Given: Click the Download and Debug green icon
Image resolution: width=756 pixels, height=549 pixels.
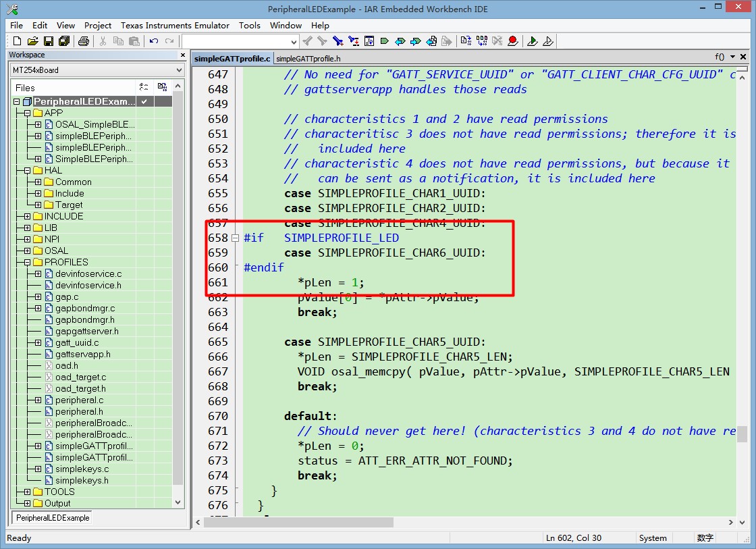Looking at the screenshot, I should [533, 41].
